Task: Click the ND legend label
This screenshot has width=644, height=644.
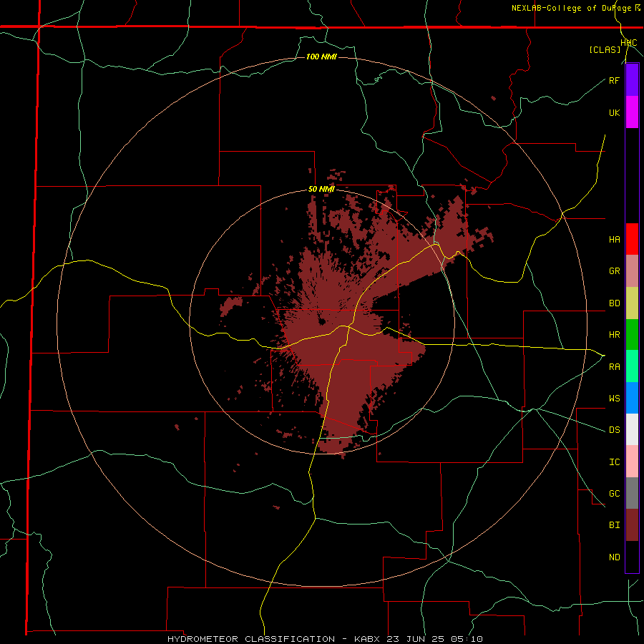Action: click(x=614, y=557)
